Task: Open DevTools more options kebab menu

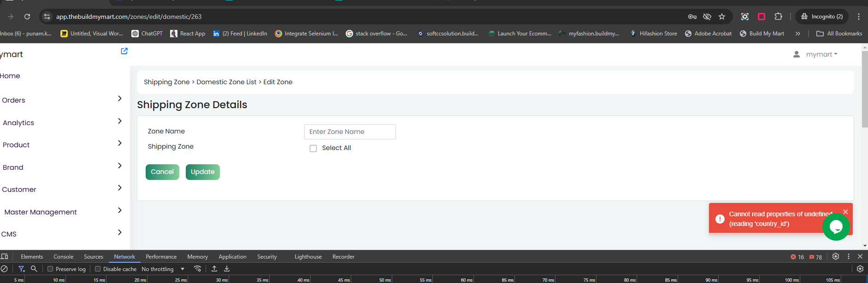Action: 848,256
